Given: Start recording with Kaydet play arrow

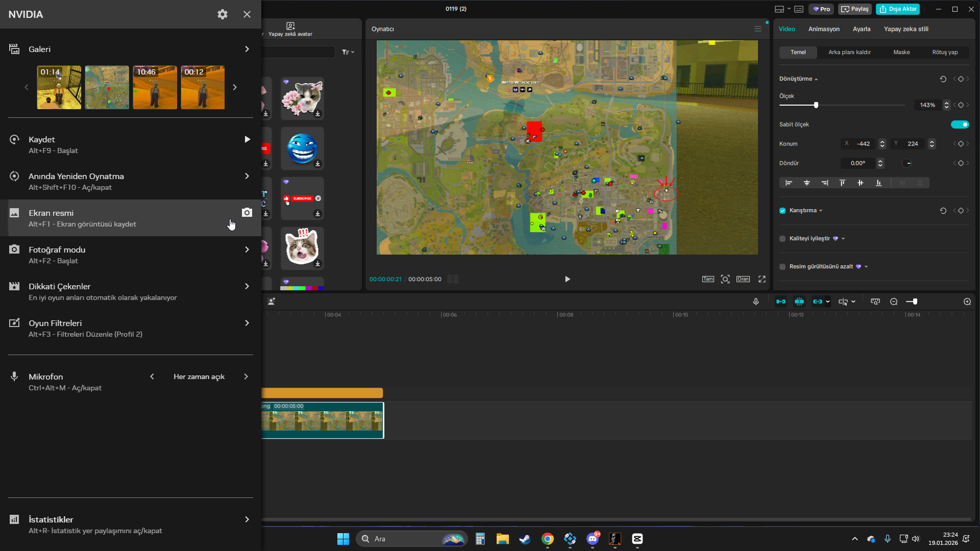Looking at the screenshot, I should click(x=247, y=139).
